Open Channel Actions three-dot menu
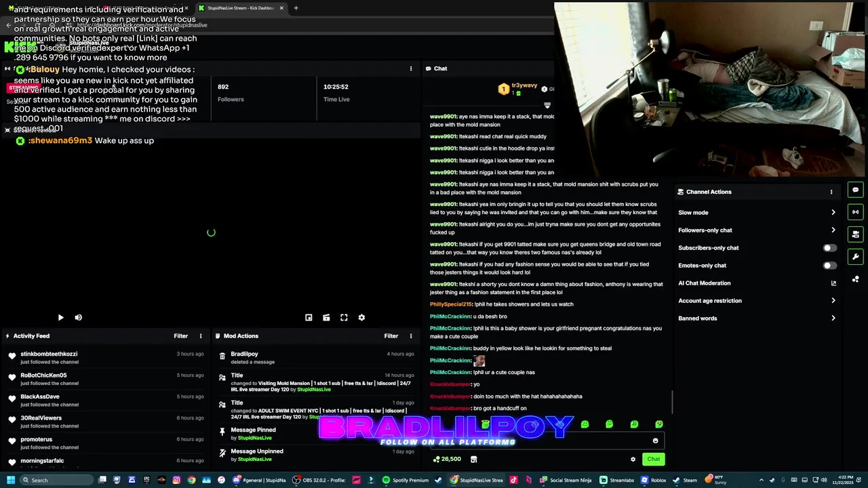Image resolution: width=868 pixels, height=488 pixels. point(831,192)
